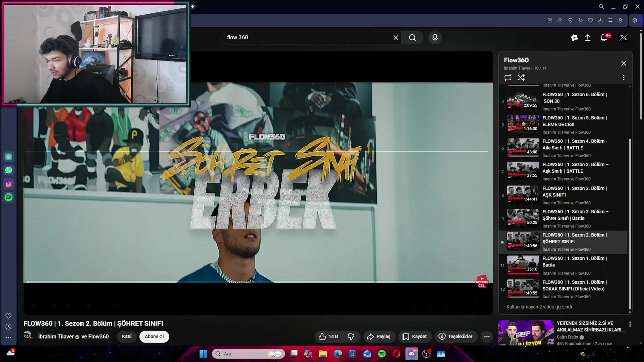Open File Explorer from taskbar

pyautogui.click(x=323, y=354)
